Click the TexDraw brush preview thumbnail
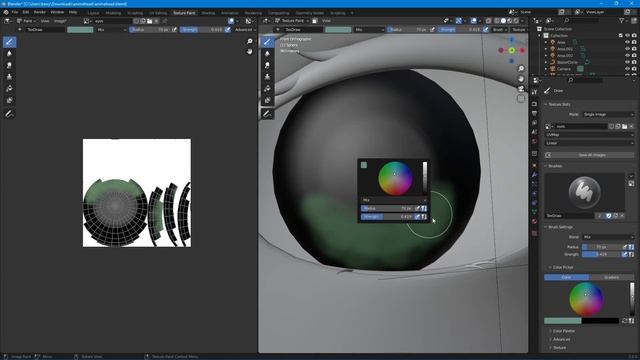 pos(584,192)
